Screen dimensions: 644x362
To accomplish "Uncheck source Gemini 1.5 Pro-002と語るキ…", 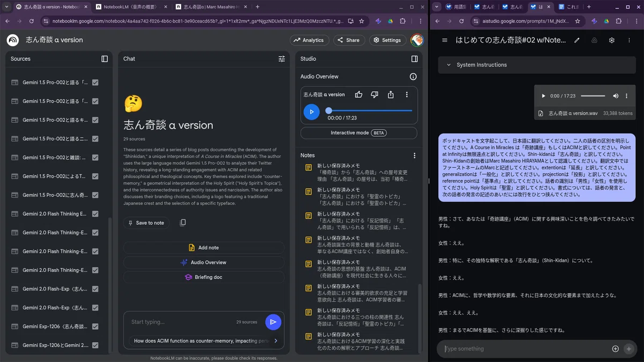I will pos(95,120).
